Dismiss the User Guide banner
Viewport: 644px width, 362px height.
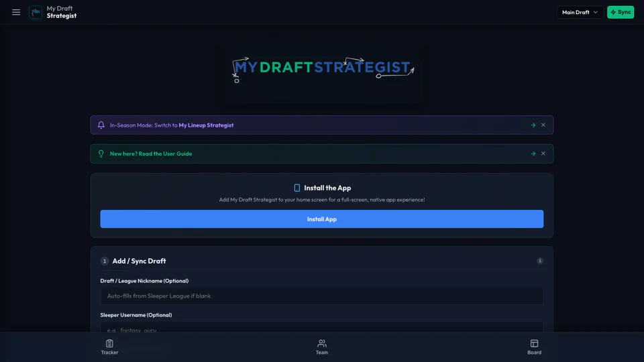tap(543, 154)
